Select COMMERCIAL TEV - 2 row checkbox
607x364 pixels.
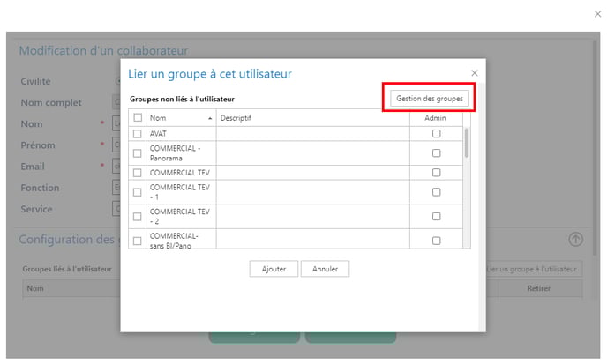click(137, 217)
